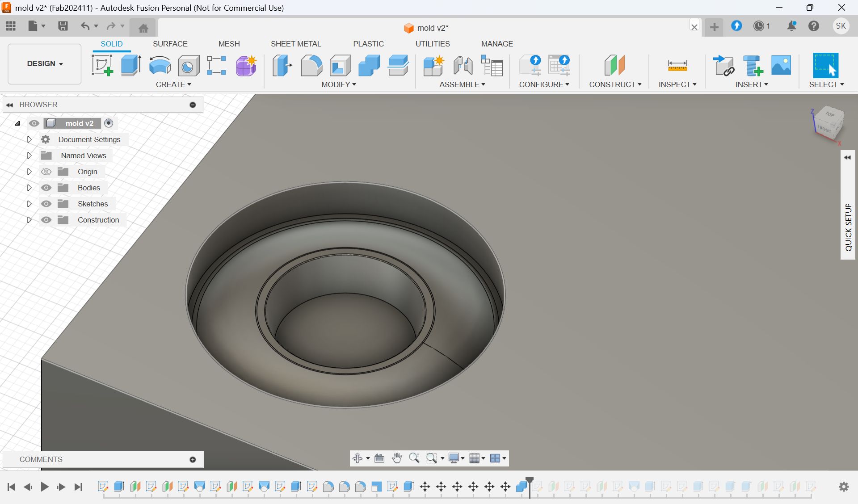This screenshot has width=858, height=504.
Task: Expand the Named Views node
Action: [29, 155]
